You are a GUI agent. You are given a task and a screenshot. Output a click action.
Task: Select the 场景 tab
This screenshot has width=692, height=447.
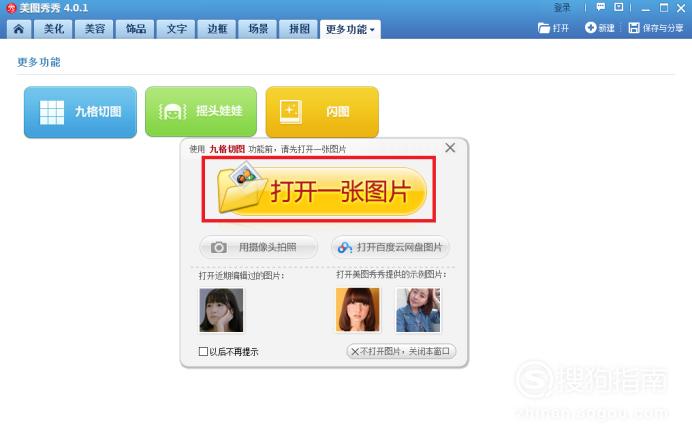(258, 29)
